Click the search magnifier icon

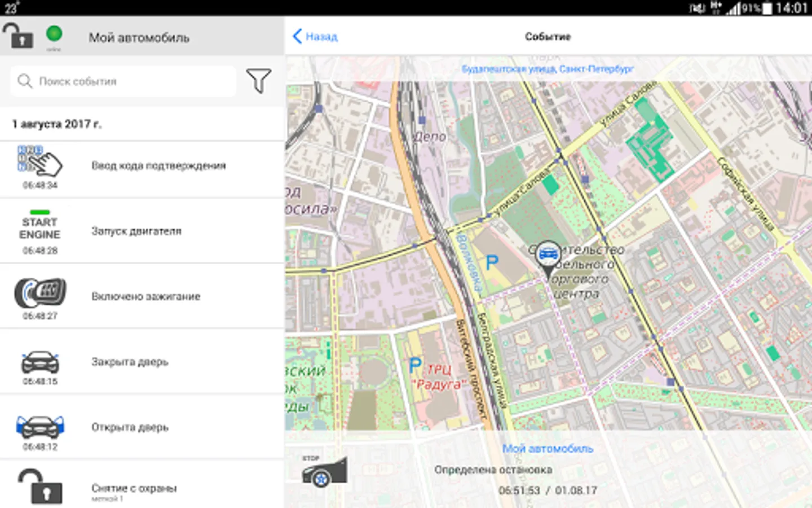[25, 81]
